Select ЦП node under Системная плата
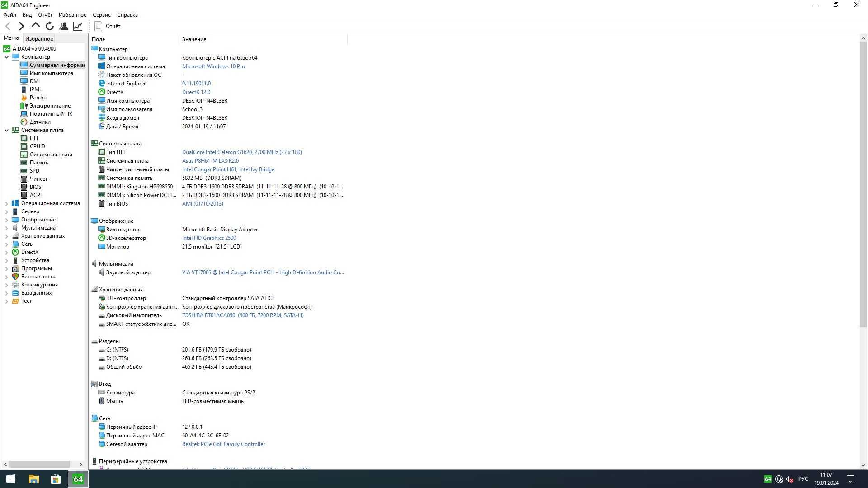This screenshot has height=488, width=868. (34, 138)
